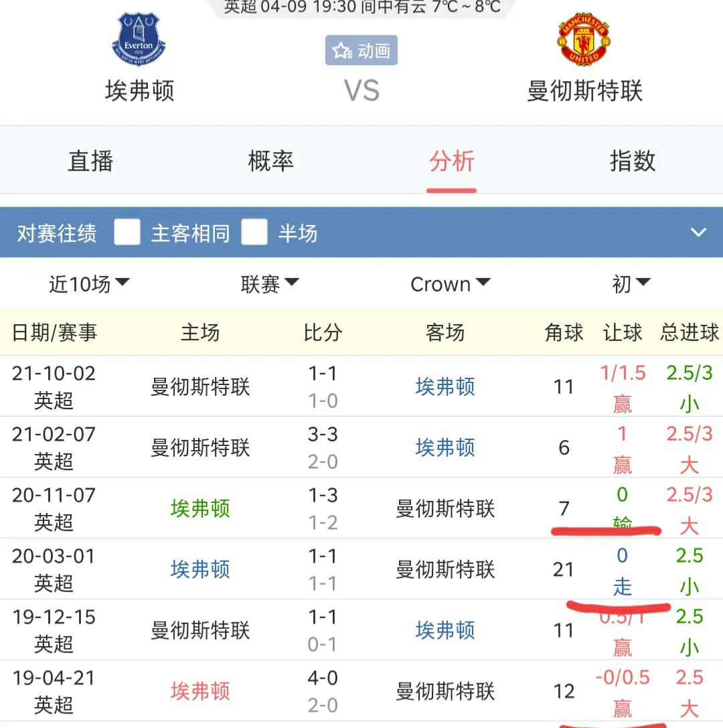This screenshot has width=723, height=728.
Task: Click 埃弗顿 link in 21-10-02 row
Action: (445, 386)
